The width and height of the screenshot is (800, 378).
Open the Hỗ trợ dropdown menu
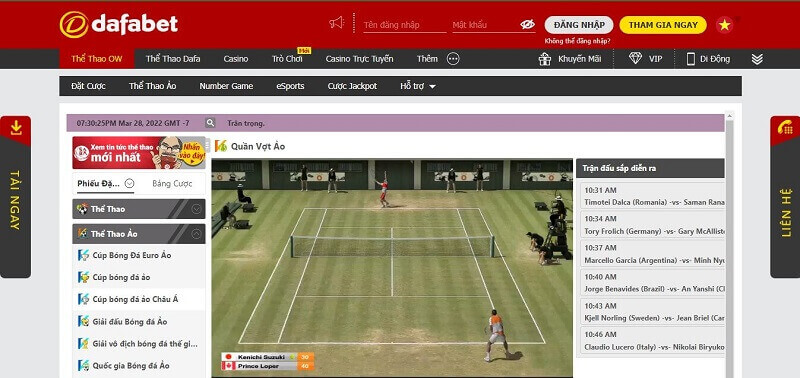[x=417, y=86]
